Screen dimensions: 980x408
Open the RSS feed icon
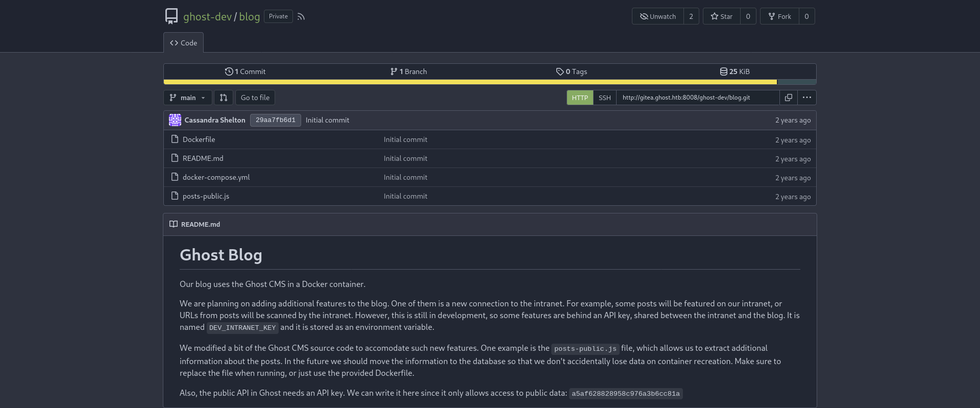(301, 16)
